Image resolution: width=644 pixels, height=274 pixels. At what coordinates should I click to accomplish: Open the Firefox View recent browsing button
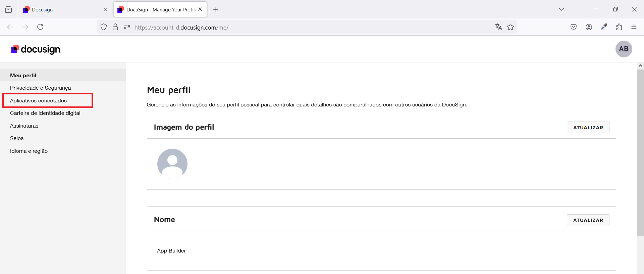tap(8, 9)
